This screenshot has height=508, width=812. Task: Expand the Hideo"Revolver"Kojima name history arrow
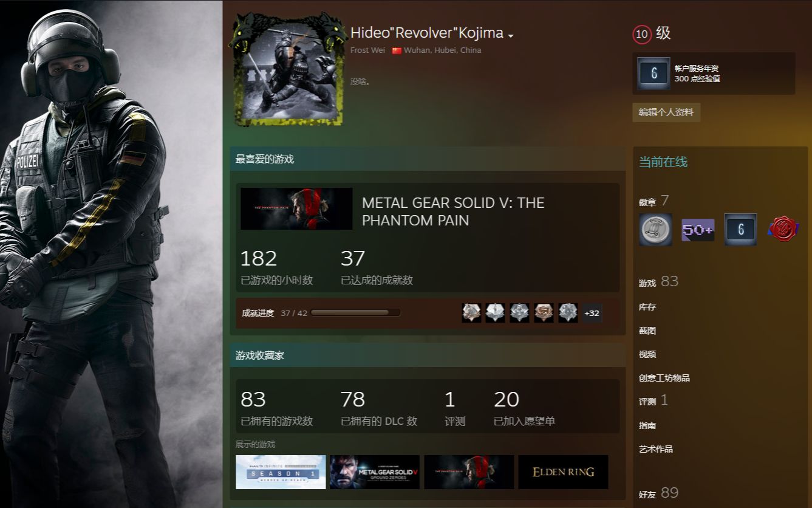click(511, 36)
